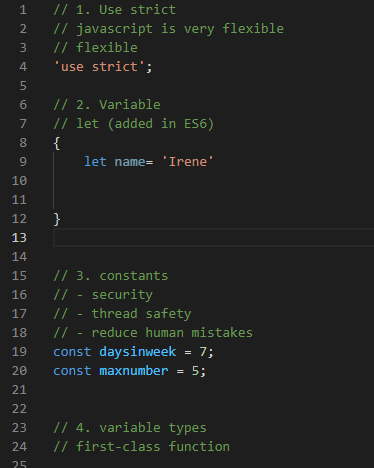Click comment '// - security'
Screen dimensions: 374x468
(103, 295)
